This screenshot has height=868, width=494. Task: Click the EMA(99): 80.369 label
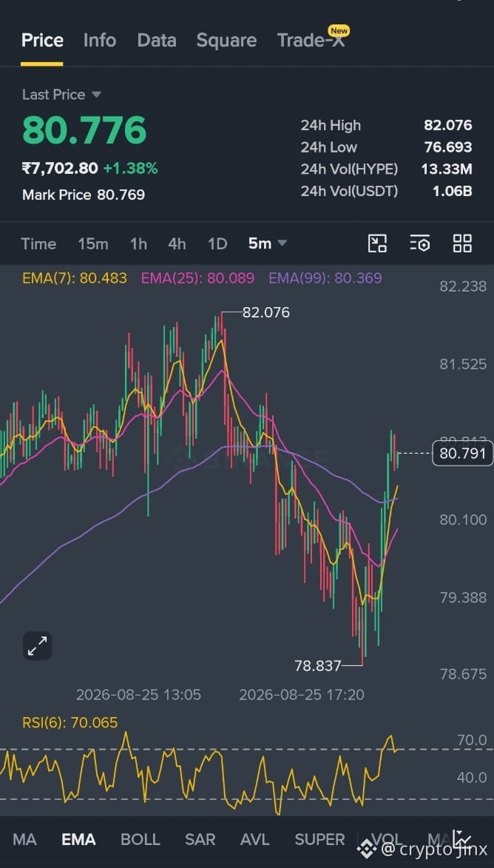tap(325, 278)
